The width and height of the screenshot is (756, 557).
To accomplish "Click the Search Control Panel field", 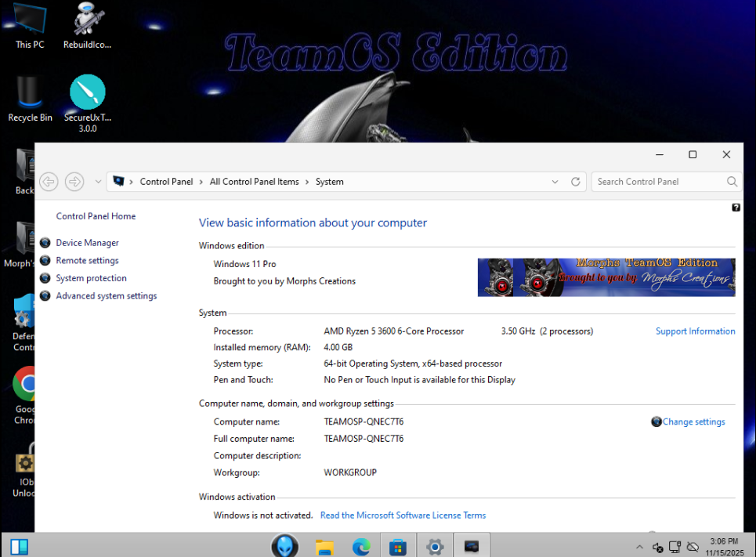I will 658,182.
